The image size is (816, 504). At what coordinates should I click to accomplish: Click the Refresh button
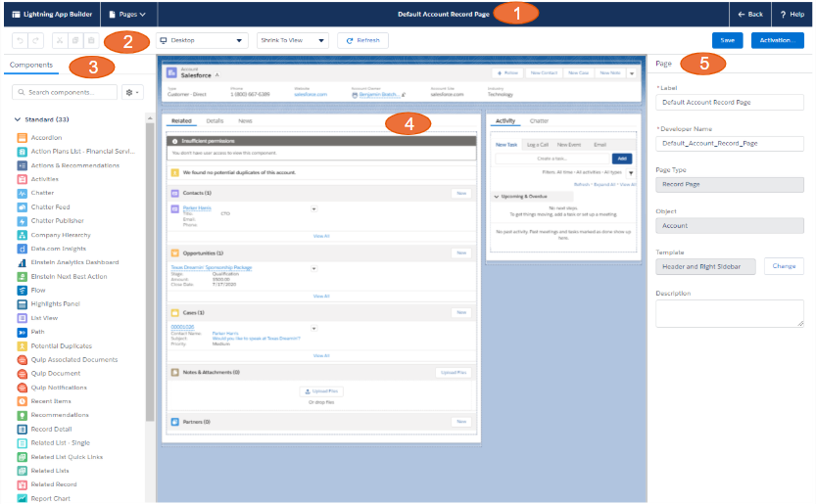(362, 40)
